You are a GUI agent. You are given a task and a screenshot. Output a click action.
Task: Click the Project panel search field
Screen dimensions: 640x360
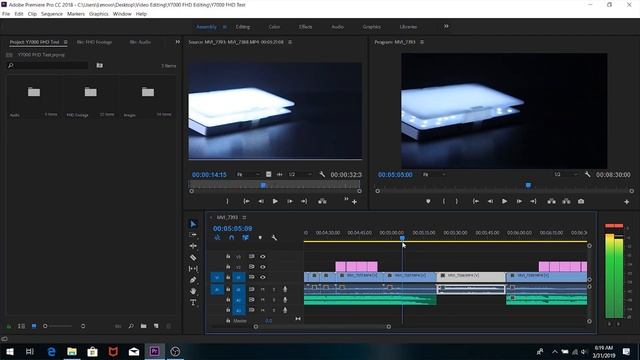(x=47, y=65)
